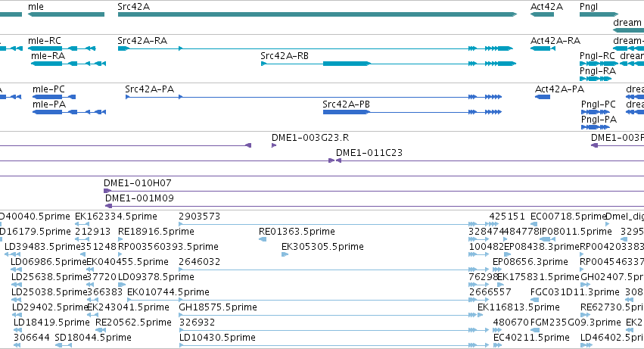
Task: Click the DME1-010H07 clone arrow marker
Action: pos(107,191)
